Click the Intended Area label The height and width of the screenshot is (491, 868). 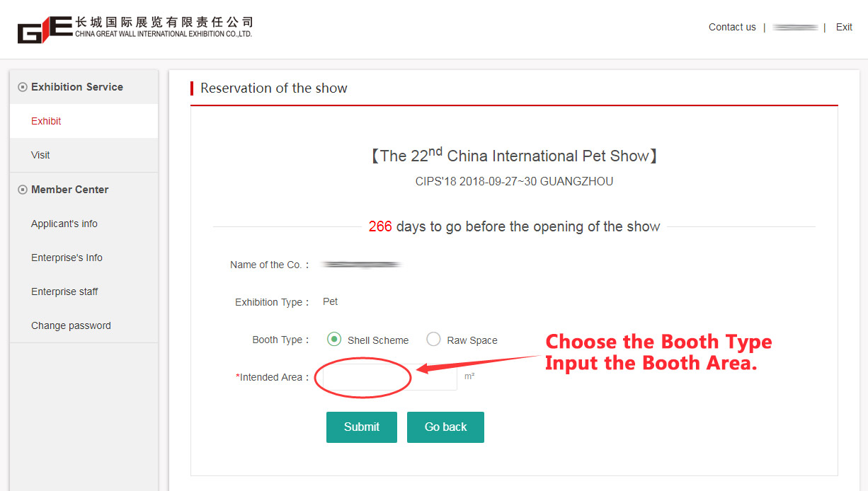point(273,378)
